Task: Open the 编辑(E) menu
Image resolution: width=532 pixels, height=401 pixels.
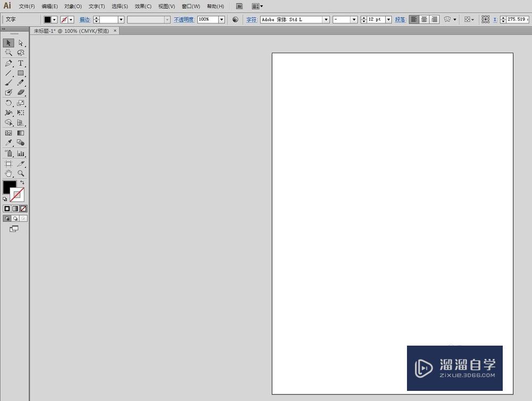Action: tap(49, 6)
